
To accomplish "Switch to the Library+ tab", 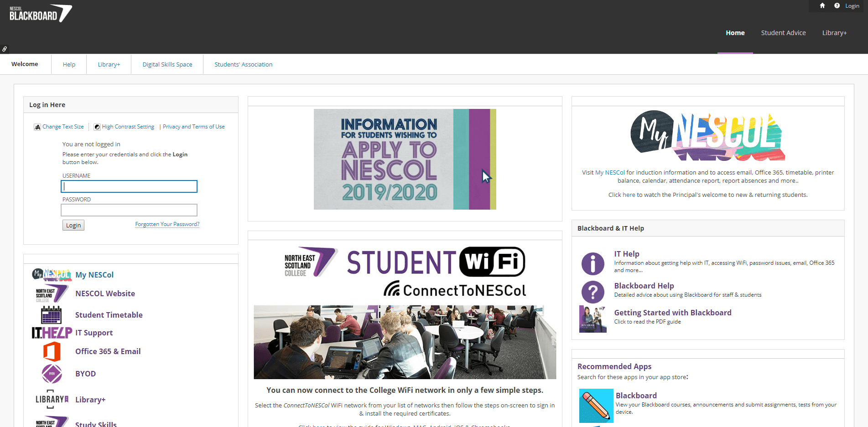I will tap(109, 64).
